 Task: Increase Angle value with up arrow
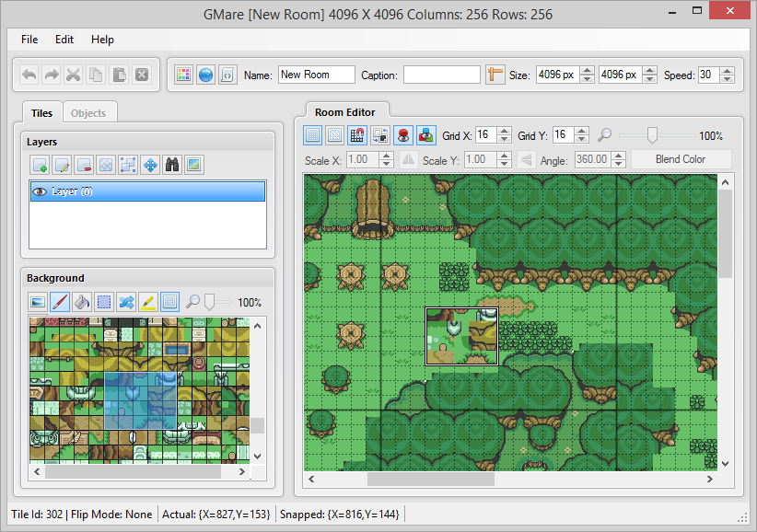pyautogui.click(x=619, y=156)
